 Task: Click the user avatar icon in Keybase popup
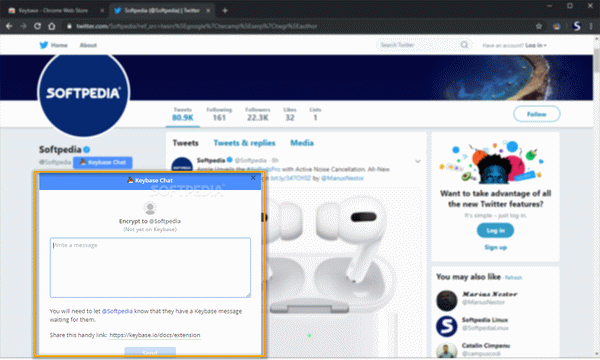(x=150, y=208)
